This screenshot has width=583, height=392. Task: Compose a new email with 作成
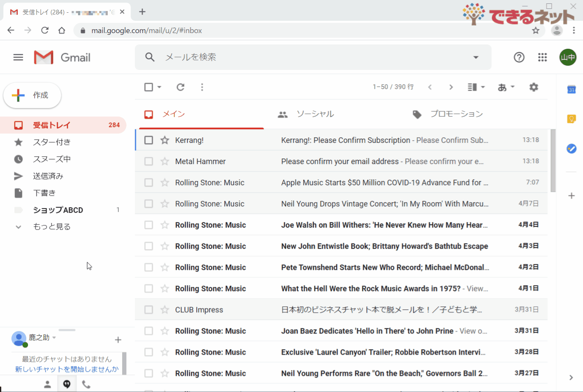[32, 95]
